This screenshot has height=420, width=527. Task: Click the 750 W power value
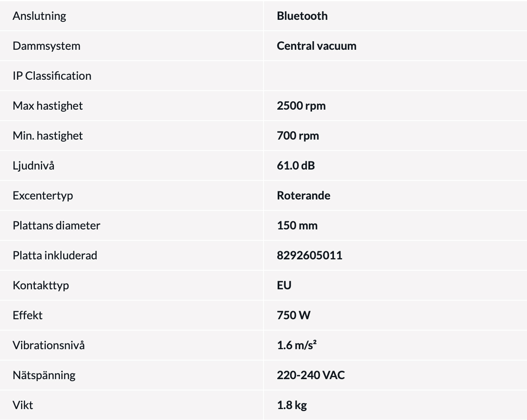coord(293,315)
